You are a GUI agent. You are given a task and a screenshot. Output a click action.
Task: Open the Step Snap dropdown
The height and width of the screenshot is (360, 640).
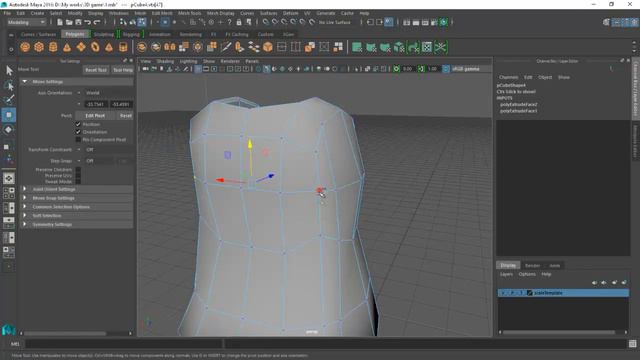click(96, 161)
